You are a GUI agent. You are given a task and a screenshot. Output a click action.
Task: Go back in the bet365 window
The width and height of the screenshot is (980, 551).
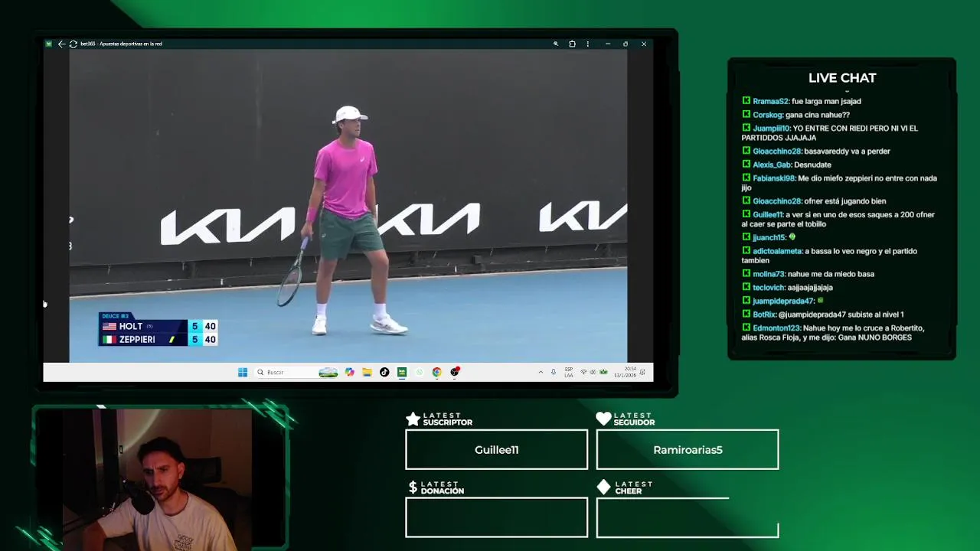61,44
